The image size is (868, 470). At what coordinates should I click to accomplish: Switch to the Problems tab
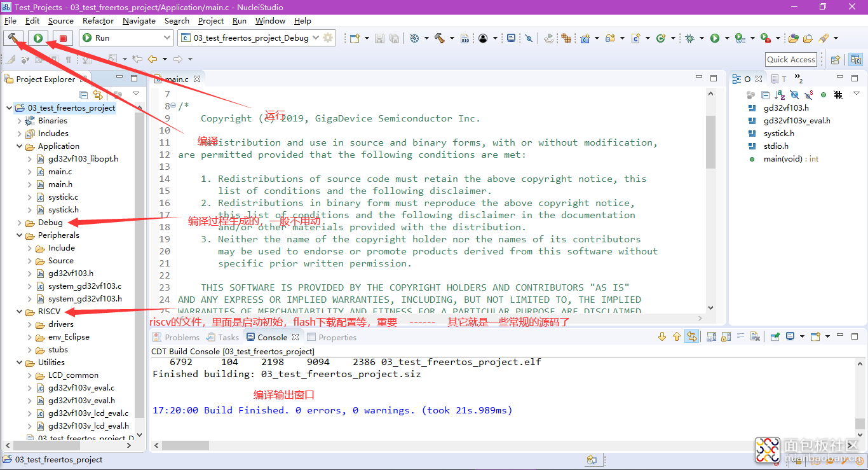tap(176, 337)
